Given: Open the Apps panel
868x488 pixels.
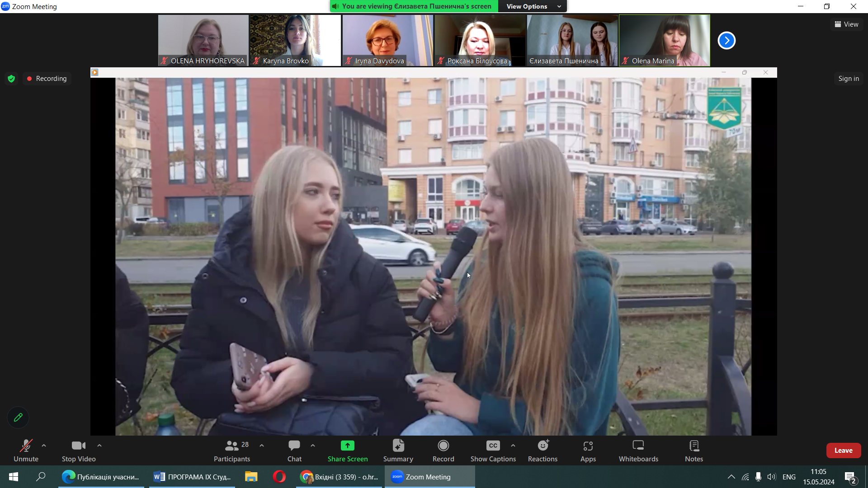Looking at the screenshot, I should 588,450.
